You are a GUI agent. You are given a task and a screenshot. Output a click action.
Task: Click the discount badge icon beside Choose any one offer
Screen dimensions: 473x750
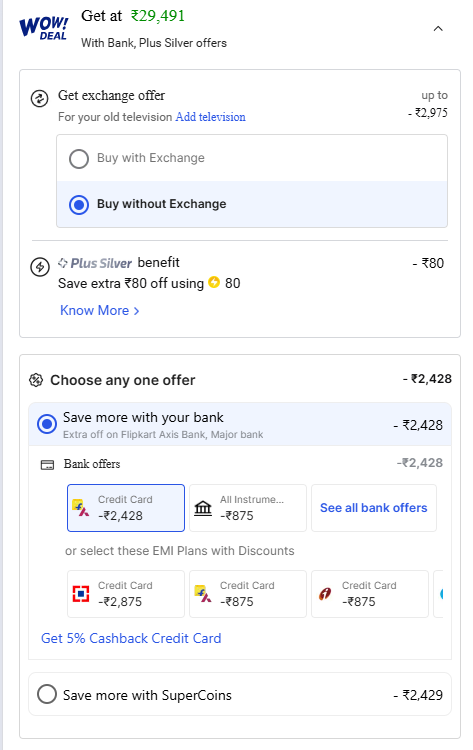[x=36, y=380]
